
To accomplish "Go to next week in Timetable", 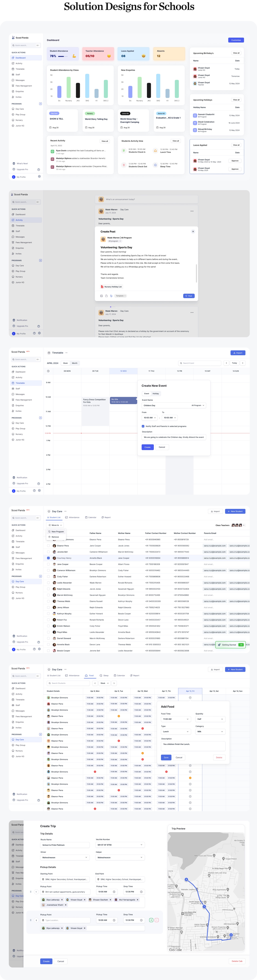I will click(x=242, y=363).
